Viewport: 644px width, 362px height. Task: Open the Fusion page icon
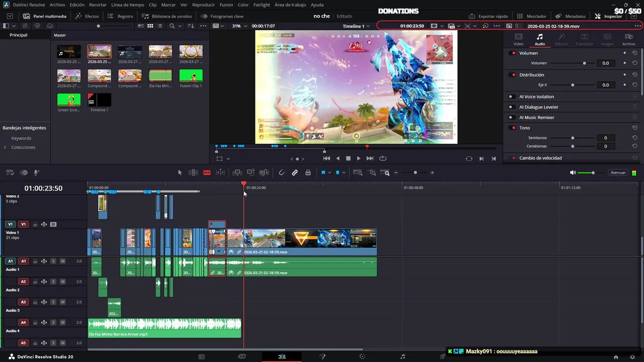[x=322, y=356]
